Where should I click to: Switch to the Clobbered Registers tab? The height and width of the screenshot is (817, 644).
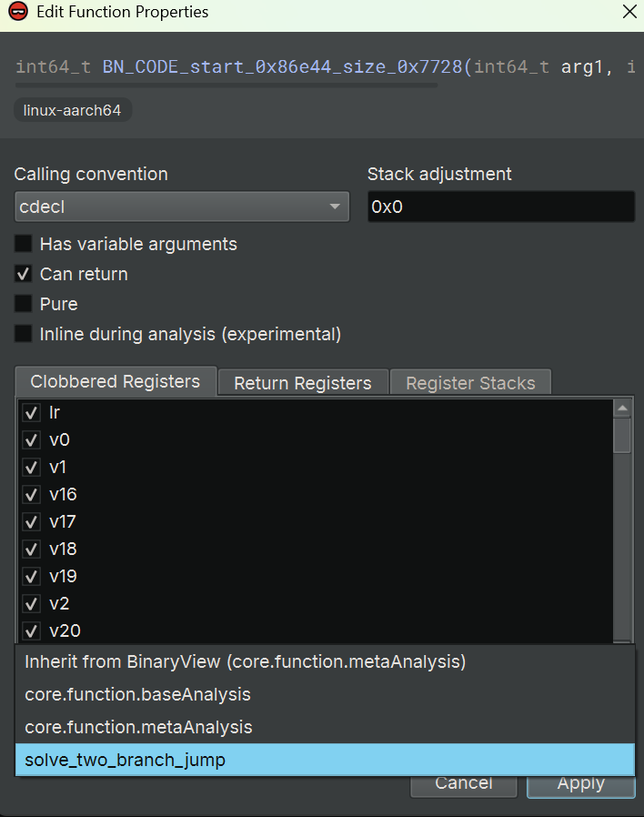click(116, 382)
